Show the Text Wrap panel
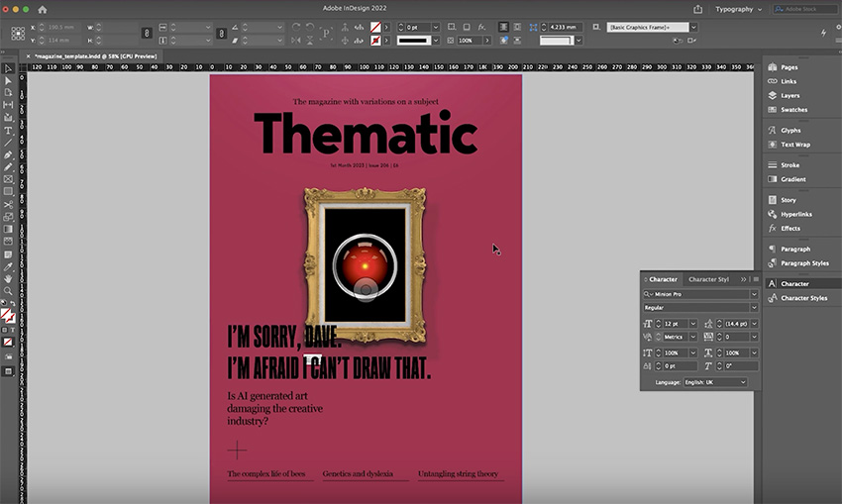This screenshot has width=842, height=504. pos(794,145)
